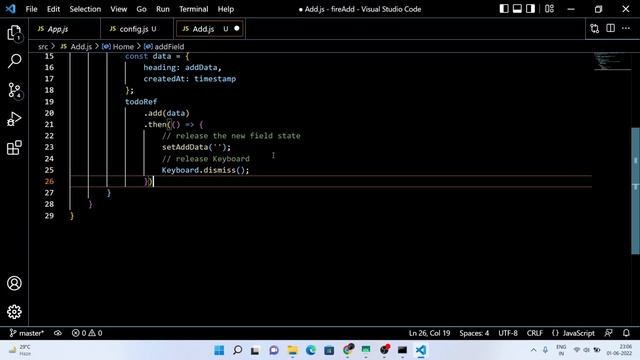Open feedback icon in status bar
640x360 pixels.
coord(609,333)
